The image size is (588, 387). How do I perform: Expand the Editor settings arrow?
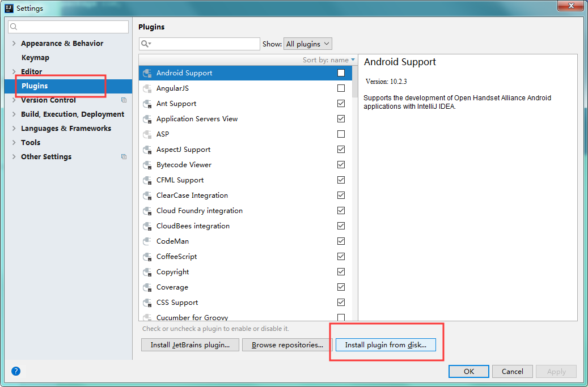(14, 71)
